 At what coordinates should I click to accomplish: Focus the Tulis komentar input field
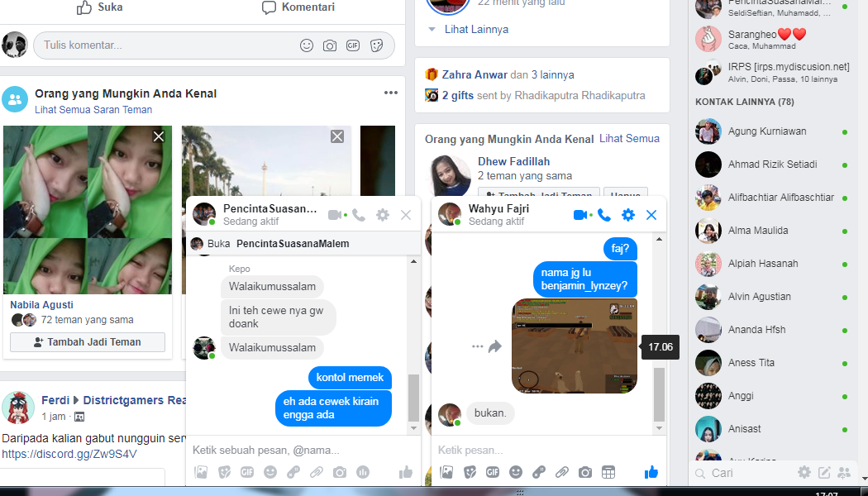[213, 45]
